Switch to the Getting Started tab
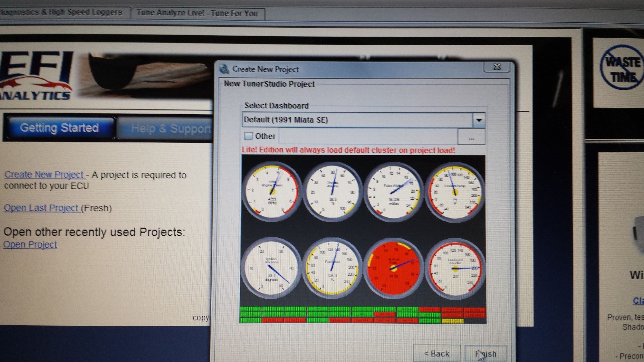 point(59,128)
